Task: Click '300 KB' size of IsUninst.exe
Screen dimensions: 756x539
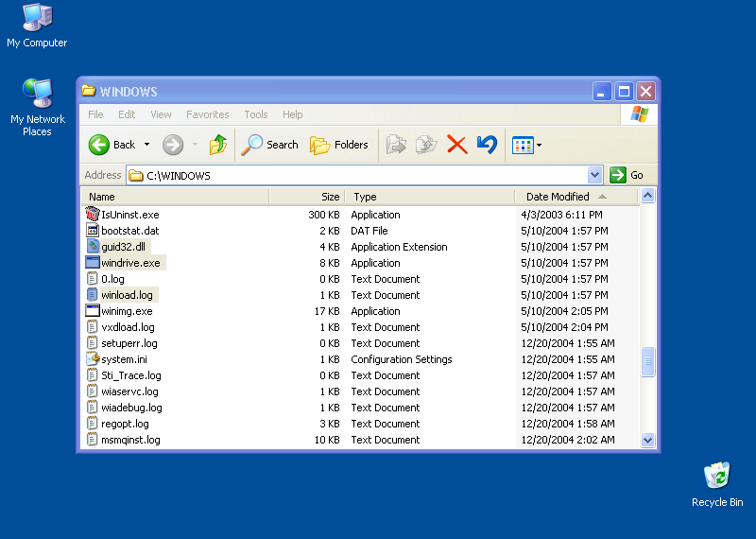Action: pos(324,215)
